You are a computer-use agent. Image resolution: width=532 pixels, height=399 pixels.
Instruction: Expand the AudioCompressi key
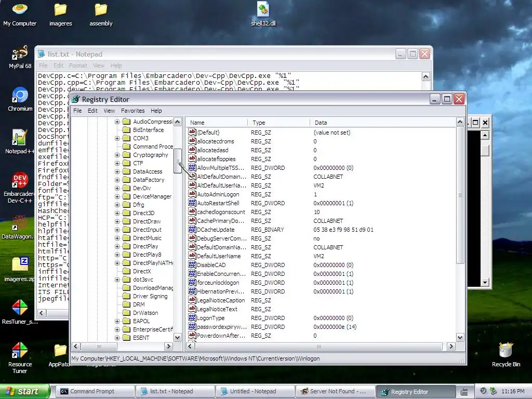point(117,122)
